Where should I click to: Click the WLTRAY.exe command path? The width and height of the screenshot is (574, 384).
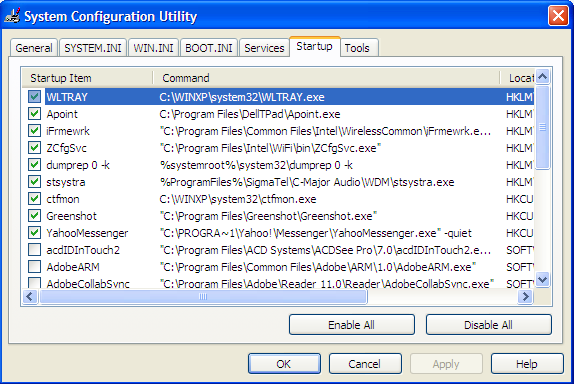tap(242, 97)
